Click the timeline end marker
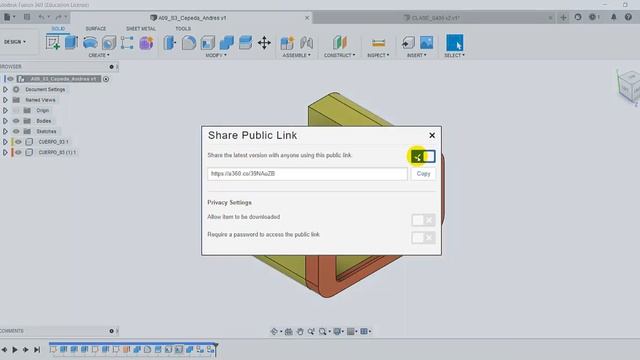Viewport: 640px width, 360px height. coord(216,349)
